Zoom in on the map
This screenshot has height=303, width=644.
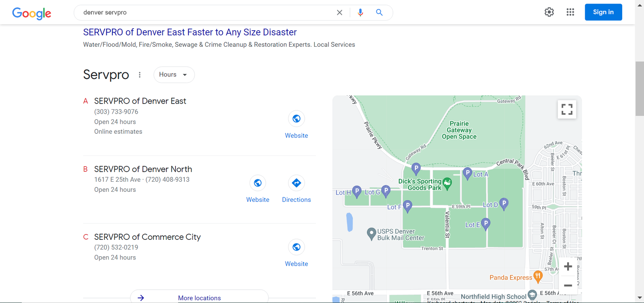568,266
